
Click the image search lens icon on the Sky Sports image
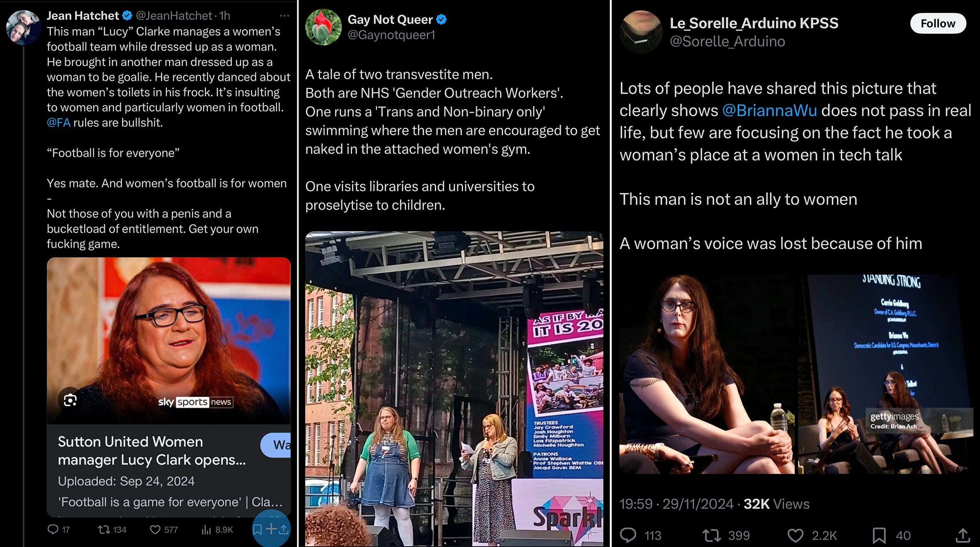pos(70,400)
